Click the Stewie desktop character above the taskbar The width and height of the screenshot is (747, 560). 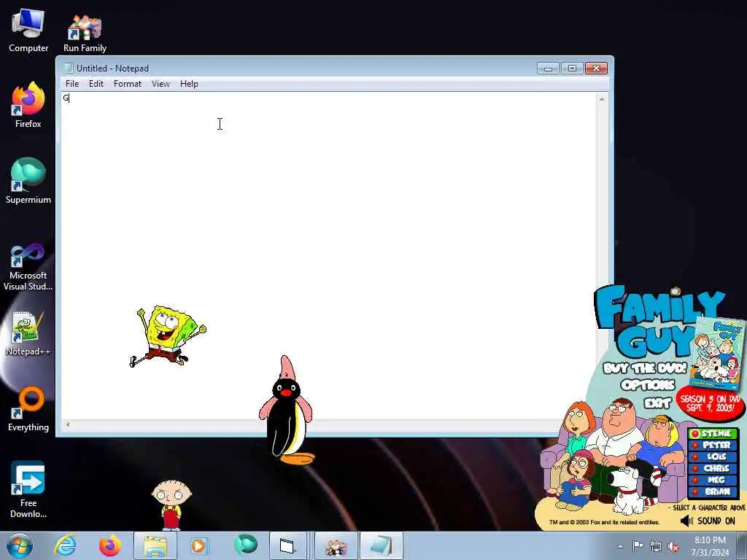pos(171,505)
